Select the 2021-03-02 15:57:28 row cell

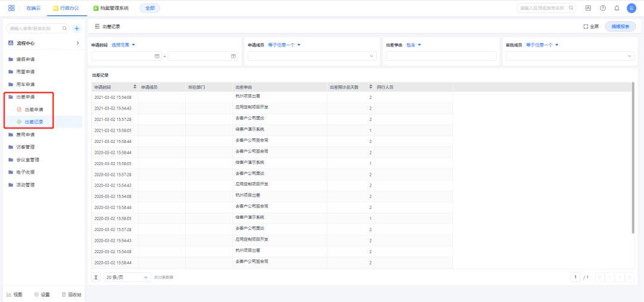pyautogui.click(x=115, y=119)
